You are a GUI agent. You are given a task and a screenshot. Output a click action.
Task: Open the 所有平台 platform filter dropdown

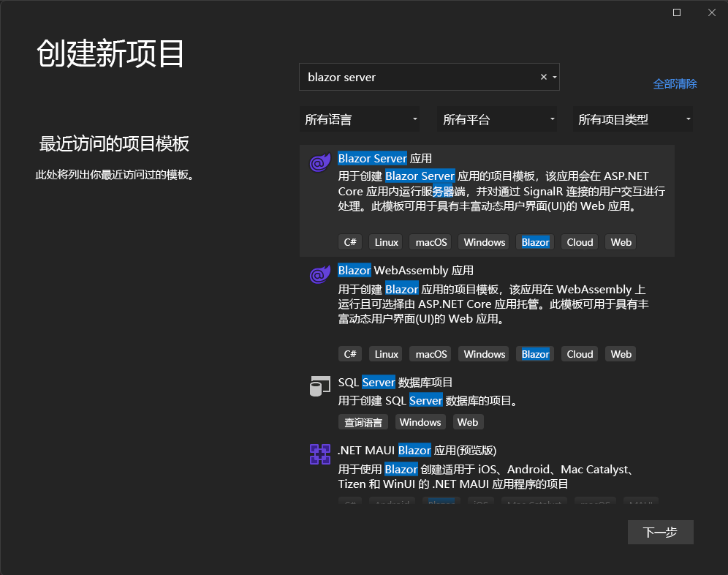[x=497, y=119]
